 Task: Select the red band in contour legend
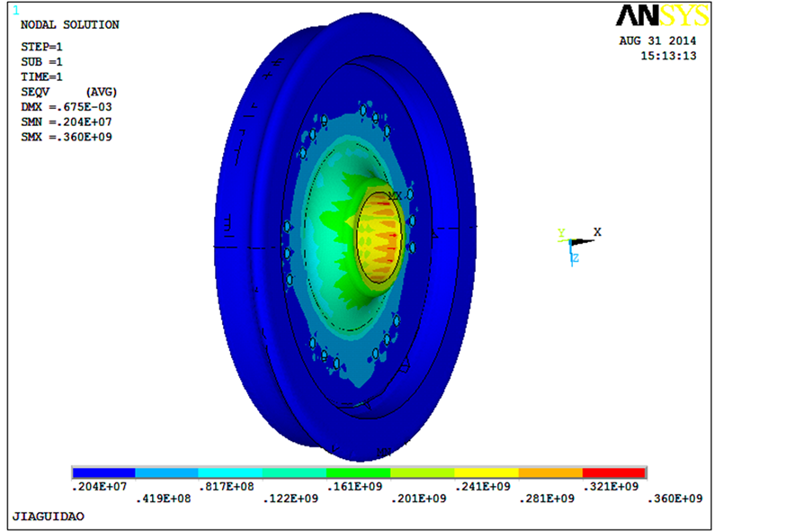(614, 472)
